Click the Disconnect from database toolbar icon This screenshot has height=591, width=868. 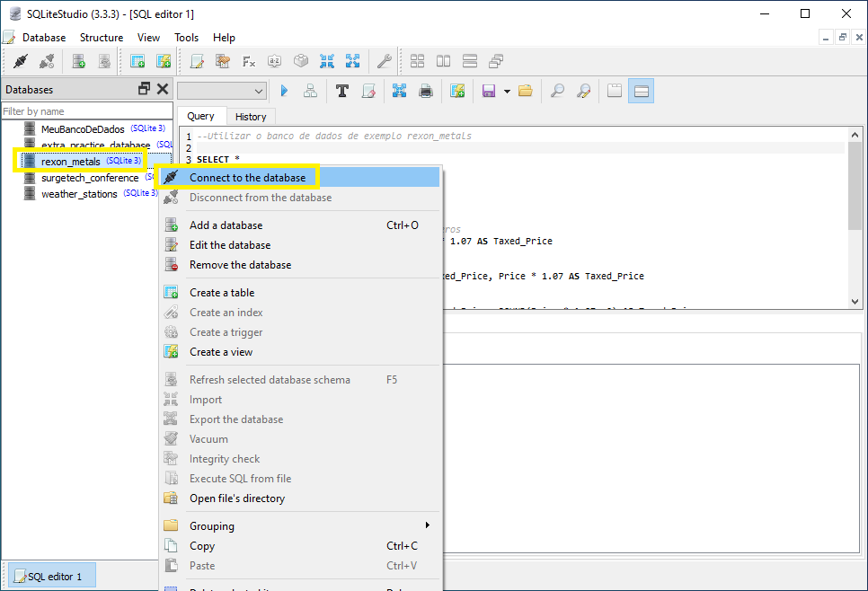[x=47, y=61]
